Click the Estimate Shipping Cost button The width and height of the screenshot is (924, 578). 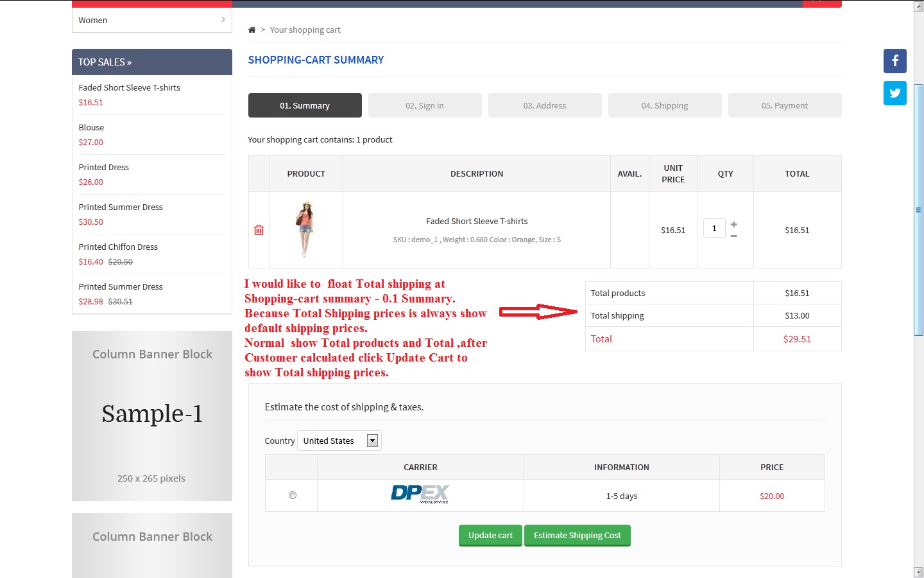click(577, 536)
